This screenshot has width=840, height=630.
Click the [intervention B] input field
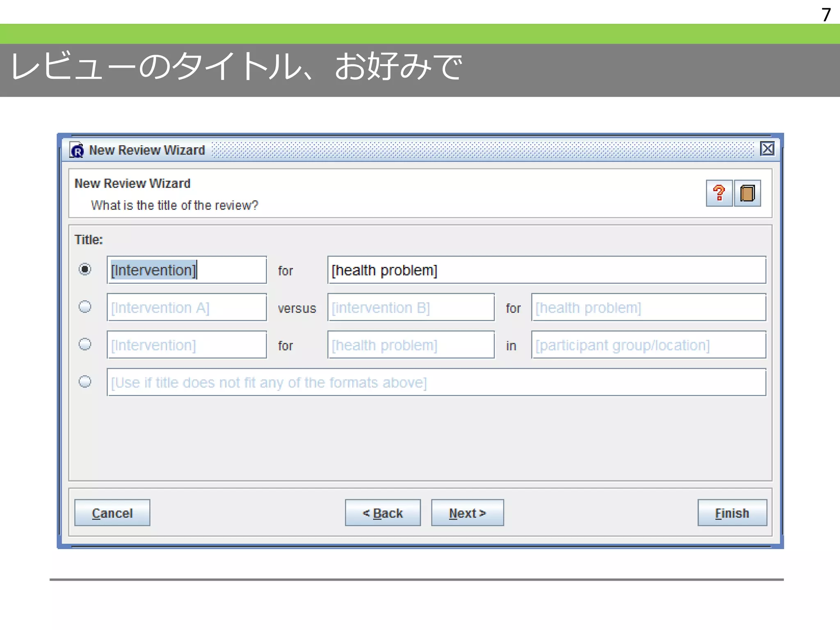coord(411,307)
